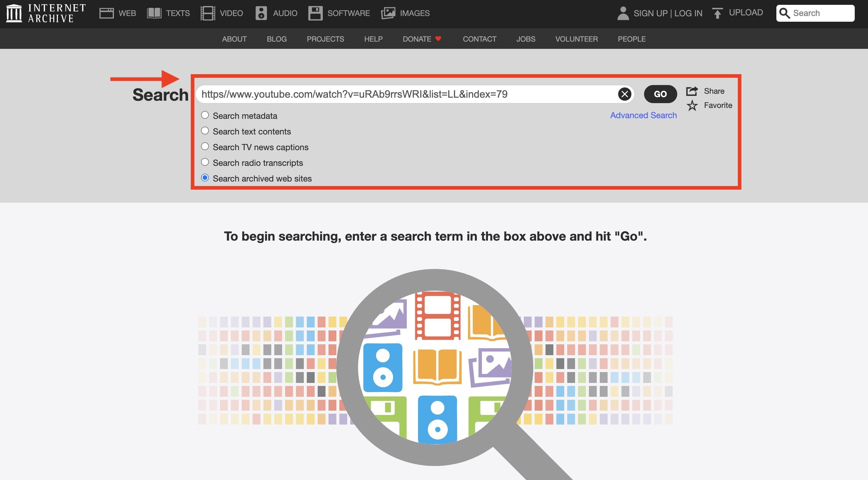This screenshot has width=868, height=480.
Task: Open the PROJECTS link
Action: tap(325, 39)
